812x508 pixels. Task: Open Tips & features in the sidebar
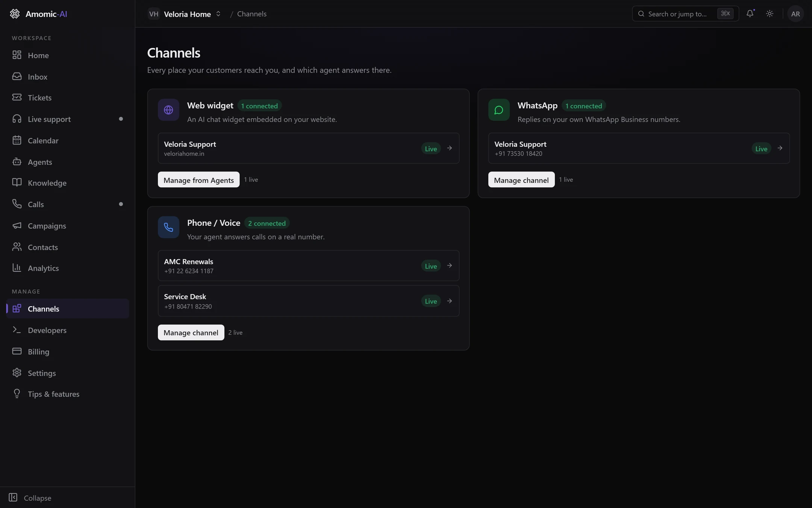68,394
